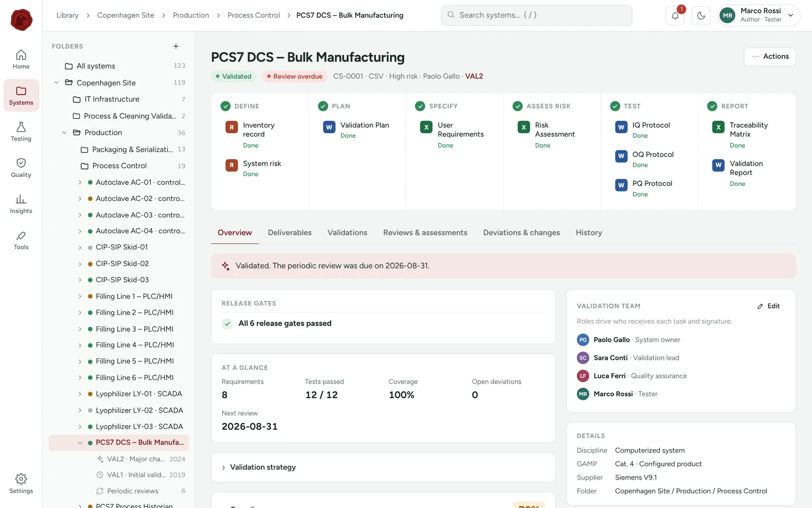Collapse the Production folder chevron
The image size is (812, 508).
tap(64, 133)
